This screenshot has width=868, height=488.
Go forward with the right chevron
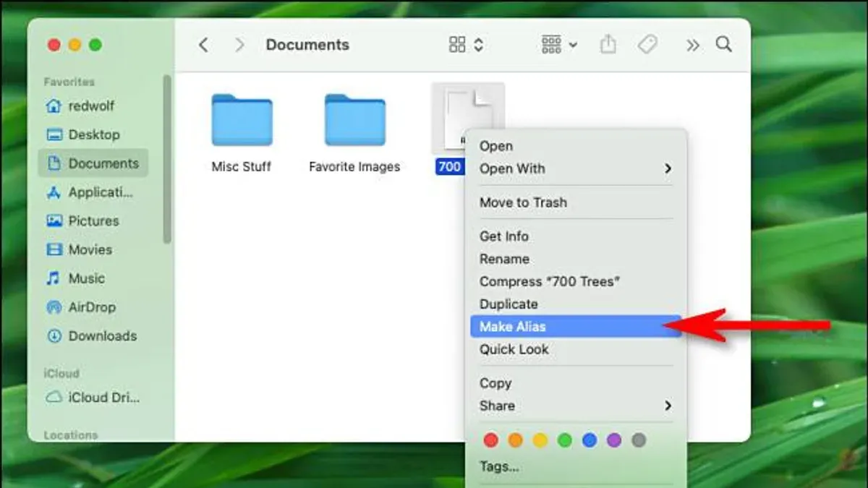point(240,45)
